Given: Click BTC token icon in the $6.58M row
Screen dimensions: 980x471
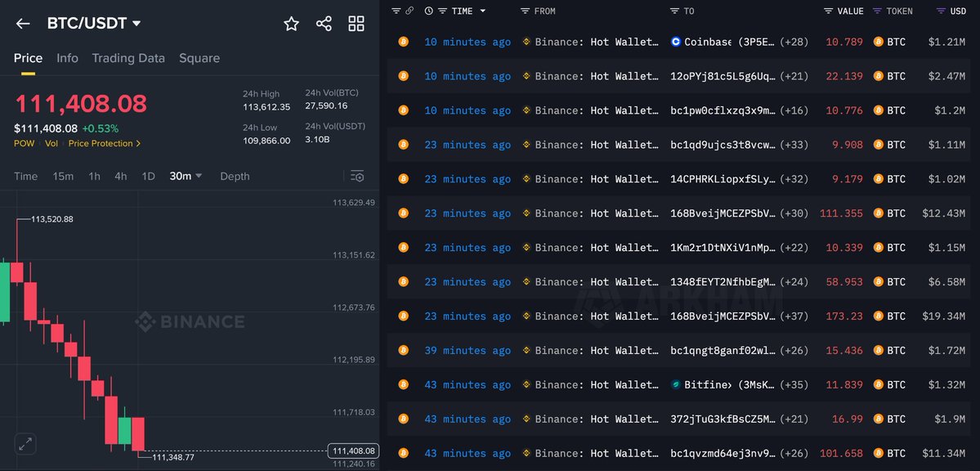Looking at the screenshot, I should click(x=879, y=282).
